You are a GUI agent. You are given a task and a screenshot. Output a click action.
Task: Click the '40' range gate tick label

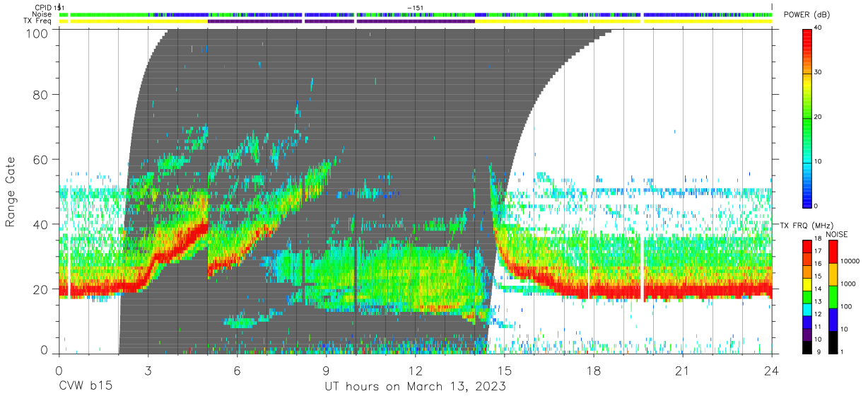pos(41,224)
